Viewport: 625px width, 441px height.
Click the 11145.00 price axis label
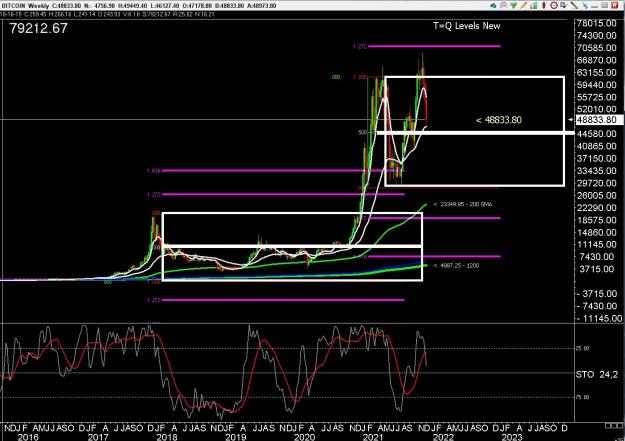[x=596, y=245]
